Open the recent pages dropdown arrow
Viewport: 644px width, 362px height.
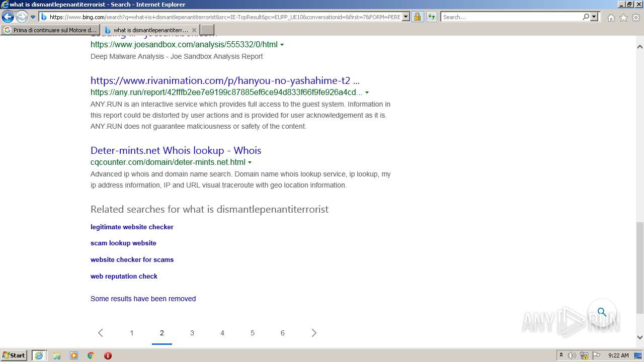point(33,17)
